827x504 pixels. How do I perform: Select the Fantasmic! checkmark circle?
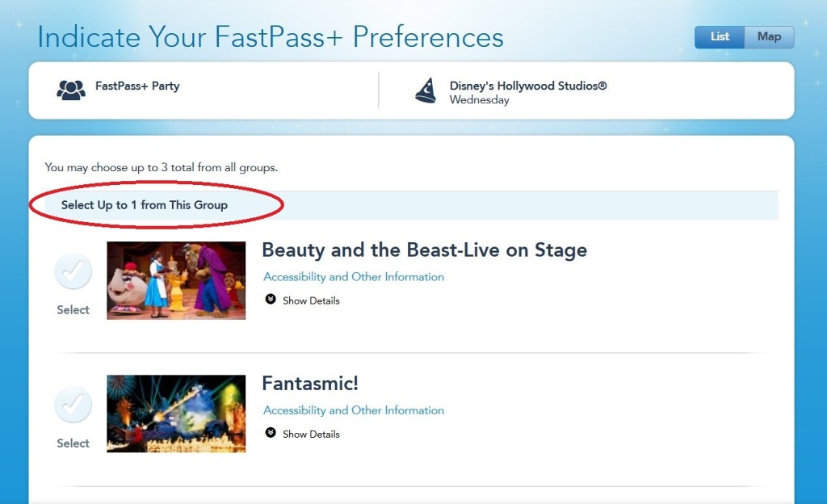[73, 405]
